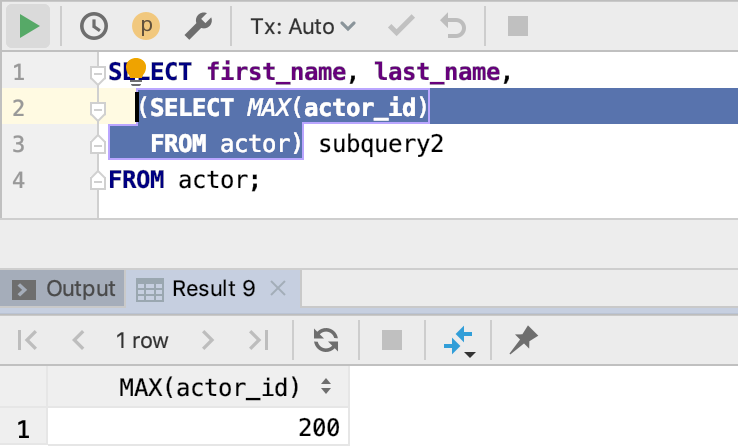738x446 pixels.
Task: Open query history clock icon
Action: point(94,26)
